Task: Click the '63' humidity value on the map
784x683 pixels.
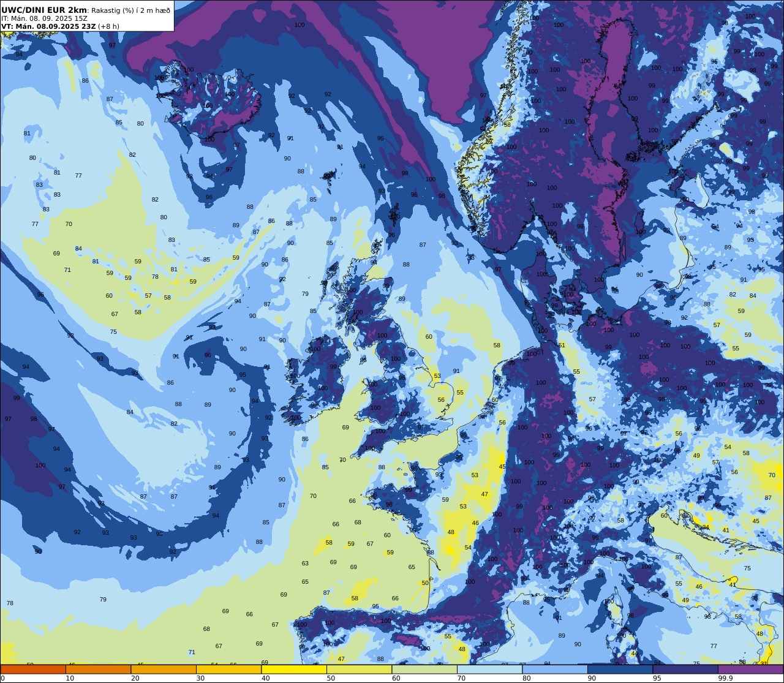Action: (x=305, y=564)
